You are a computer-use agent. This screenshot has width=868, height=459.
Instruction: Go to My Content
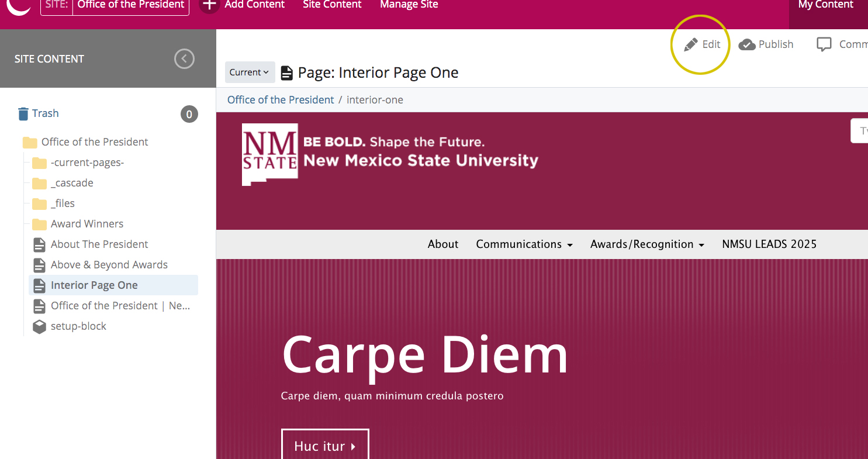tap(825, 5)
